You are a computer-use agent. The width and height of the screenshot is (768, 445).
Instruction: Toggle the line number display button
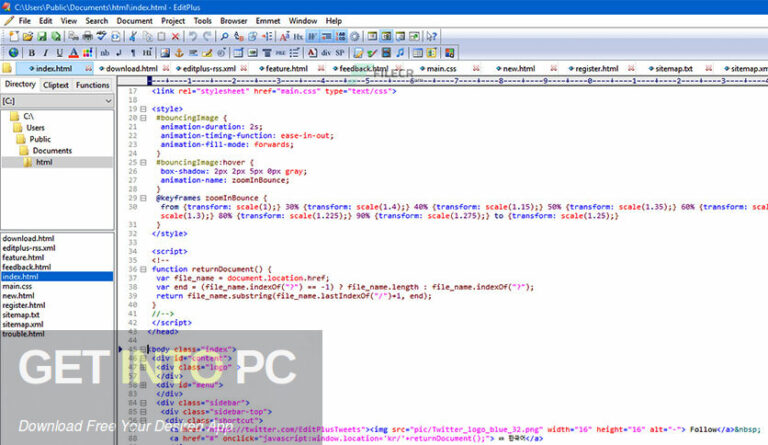[x=340, y=36]
